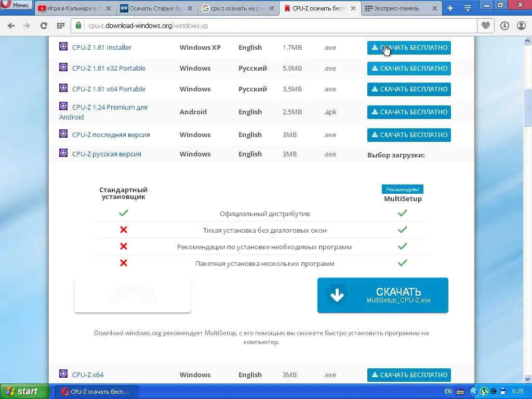This screenshot has width=532, height=399.
Task: Click the icon beside CPU-Z 1.24 Premium
Action: [63, 106]
